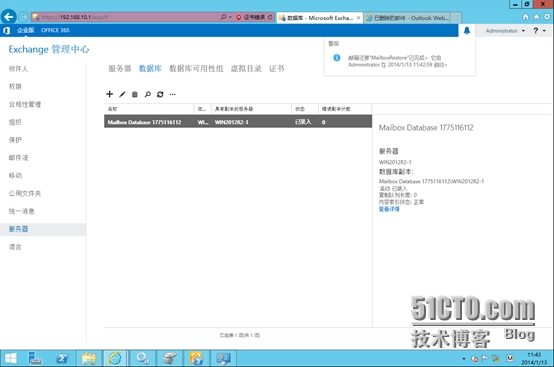Open 保护 in left navigation
554x367 pixels.
click(15, 140)
